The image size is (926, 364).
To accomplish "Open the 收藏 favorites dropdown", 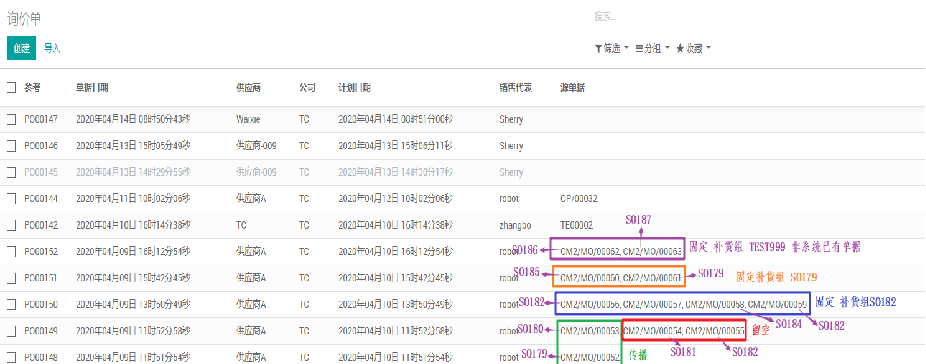I will 693,49.
